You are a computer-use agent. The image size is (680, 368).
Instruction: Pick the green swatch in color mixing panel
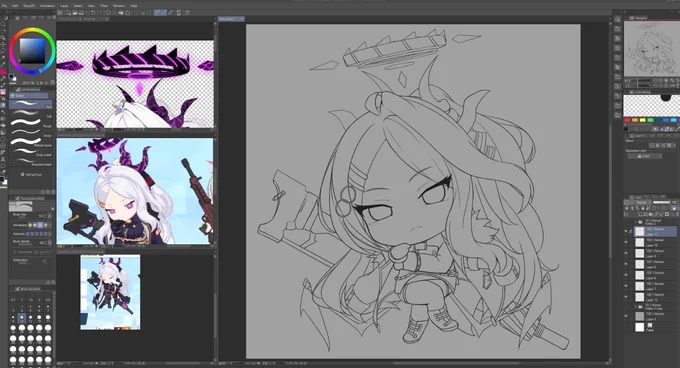[650, 120]
